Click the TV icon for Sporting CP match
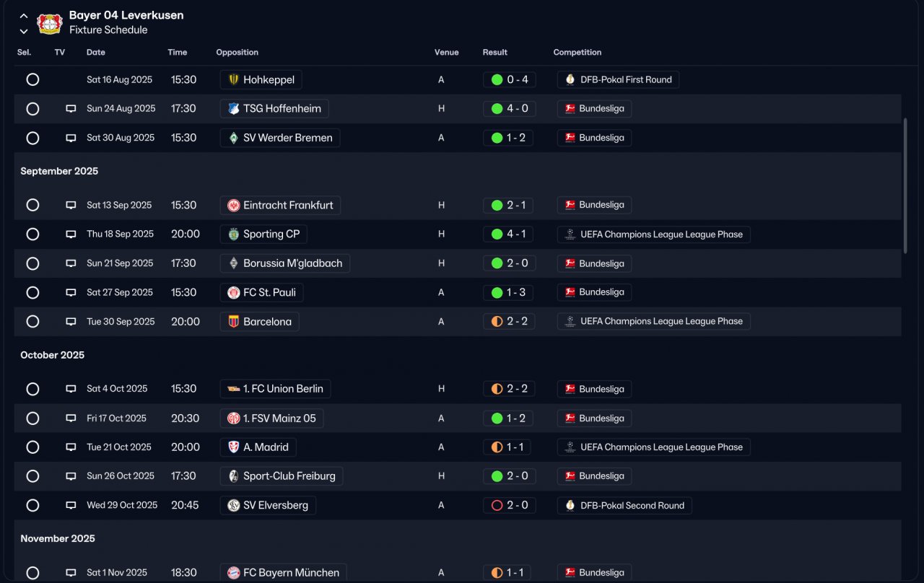Image resolution: width=924 pixels, height=583 pixels. (71, 234)
